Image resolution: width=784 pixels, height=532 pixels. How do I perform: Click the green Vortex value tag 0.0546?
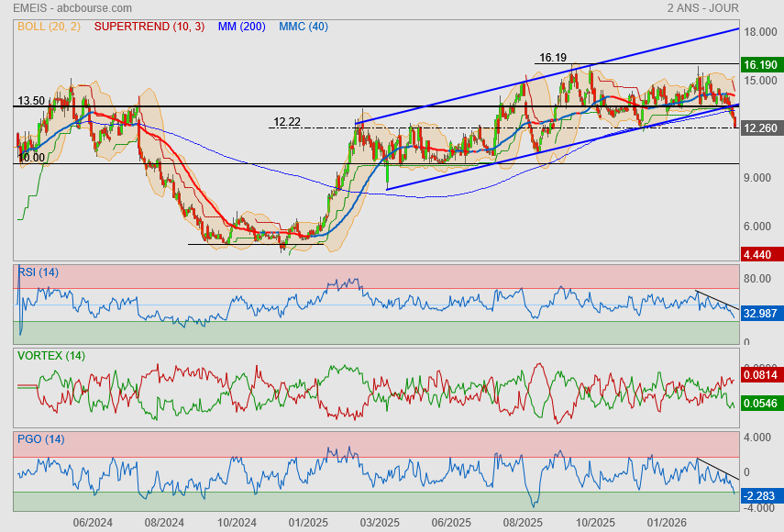pyautogui.click(x=761, y=403)
